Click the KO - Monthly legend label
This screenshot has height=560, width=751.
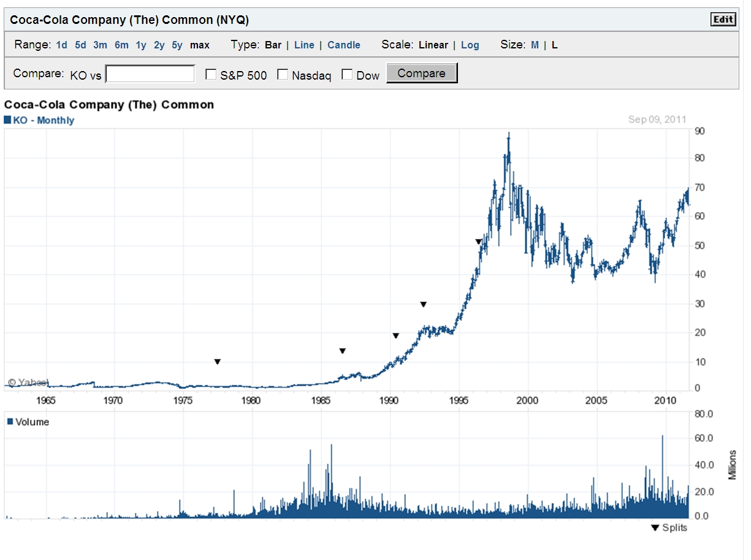(44, 120)
